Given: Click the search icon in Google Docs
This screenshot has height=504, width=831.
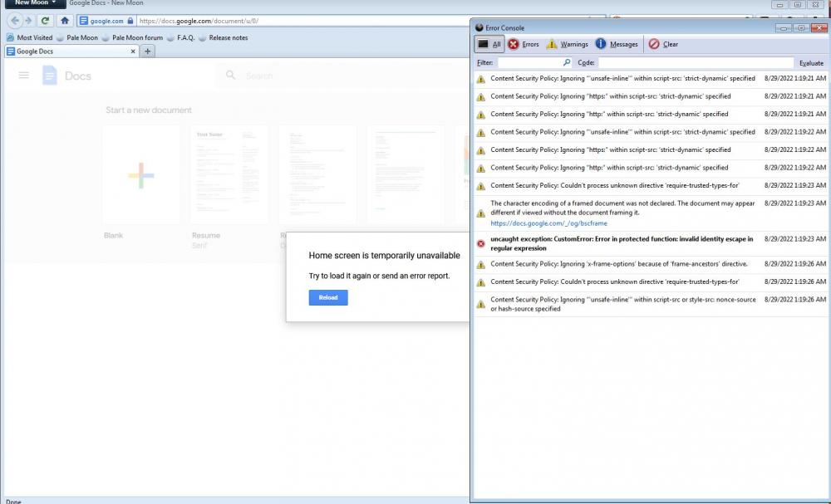Looking at the screenshot, I should point(230,75).
